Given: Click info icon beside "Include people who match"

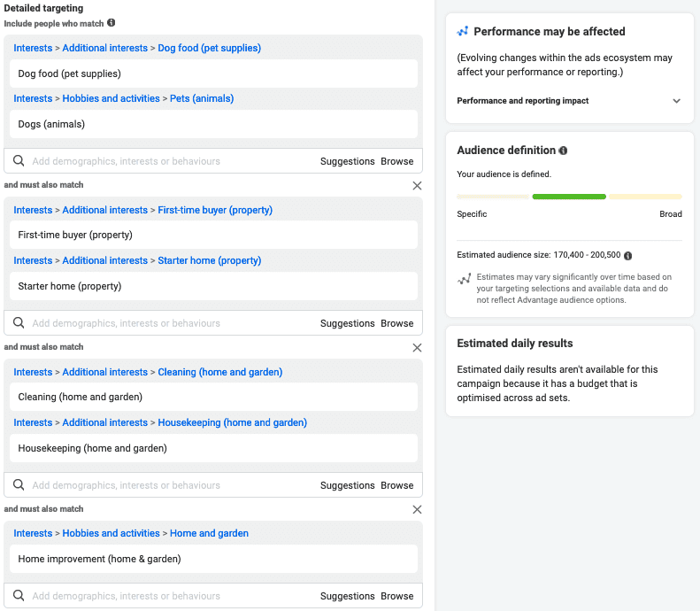Looking at the screenshot, I should pyautogui.click(x=112, y=23).
